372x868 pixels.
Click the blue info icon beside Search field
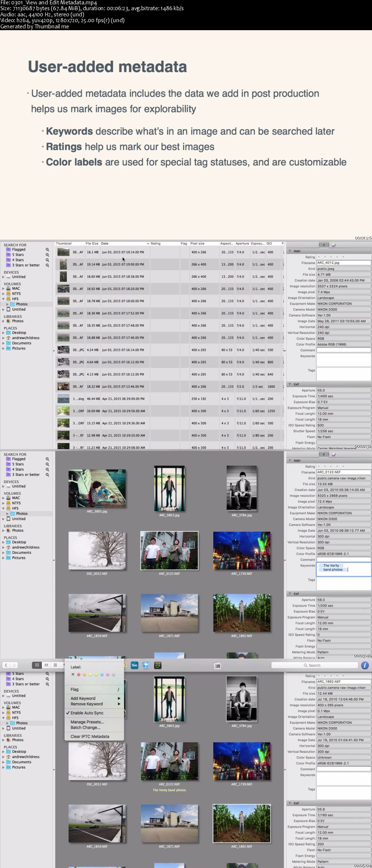coord(365,665)
